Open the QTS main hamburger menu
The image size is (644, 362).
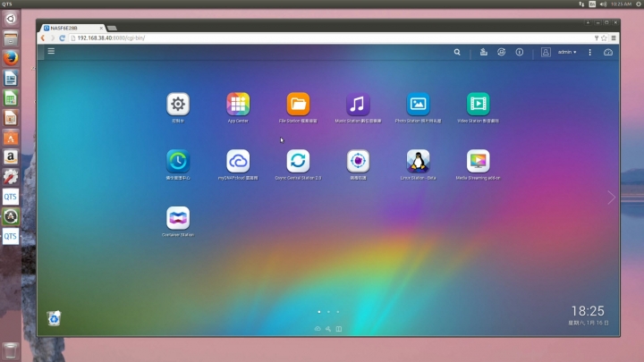click(x=51, y=51)
